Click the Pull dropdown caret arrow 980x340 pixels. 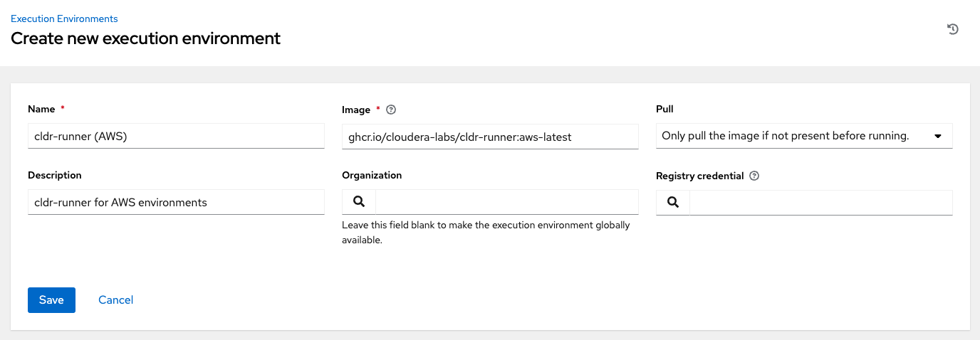tap(938, 136)
